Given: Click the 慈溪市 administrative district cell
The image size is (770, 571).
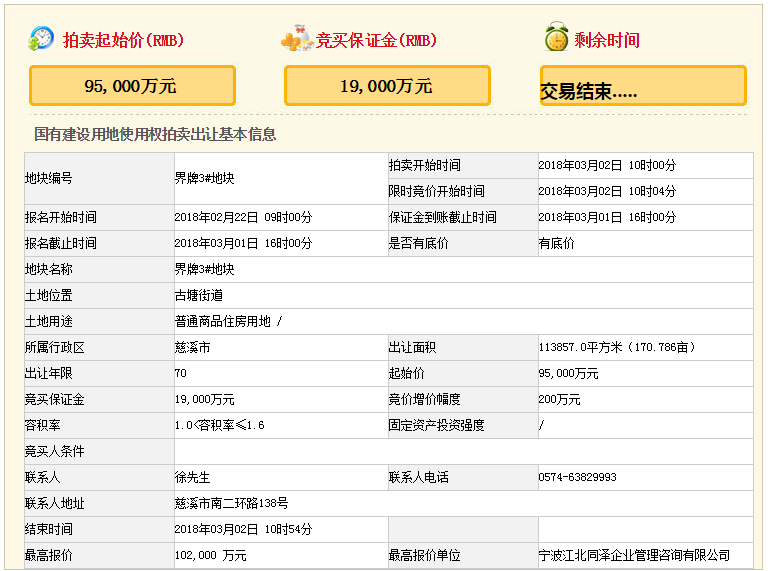Looking at the screenshot, I should pyautogui.click(x=192, y=348).
